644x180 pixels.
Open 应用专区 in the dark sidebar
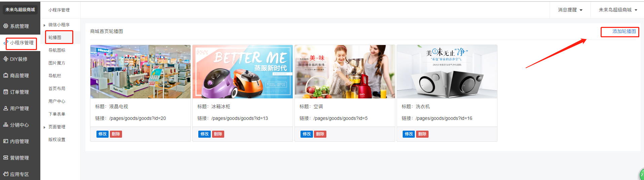(x=20, y=174)
